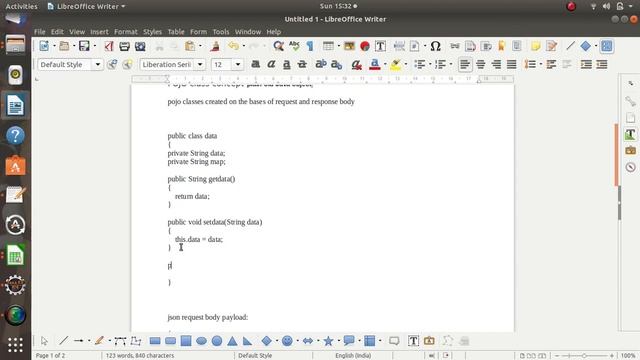The image size is (640, 360).
Task: Insert a text box from toolbar
Action: (x=380, y=46)
